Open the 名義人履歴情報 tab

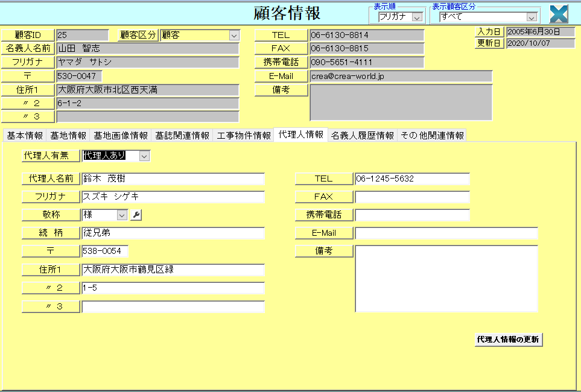tap(362, 136)
